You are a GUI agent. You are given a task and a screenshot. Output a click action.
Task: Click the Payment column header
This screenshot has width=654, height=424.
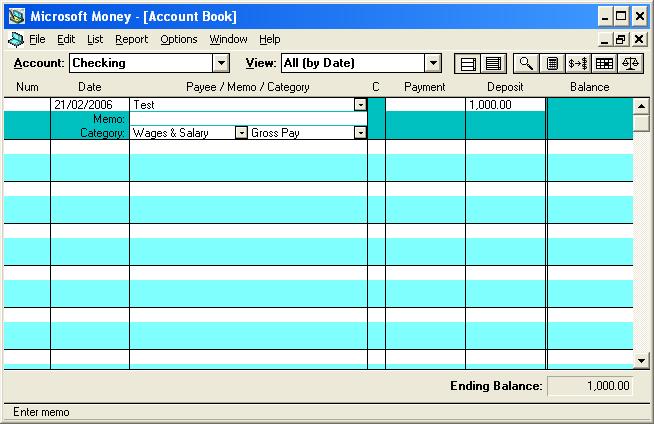[x=425, y=87]
